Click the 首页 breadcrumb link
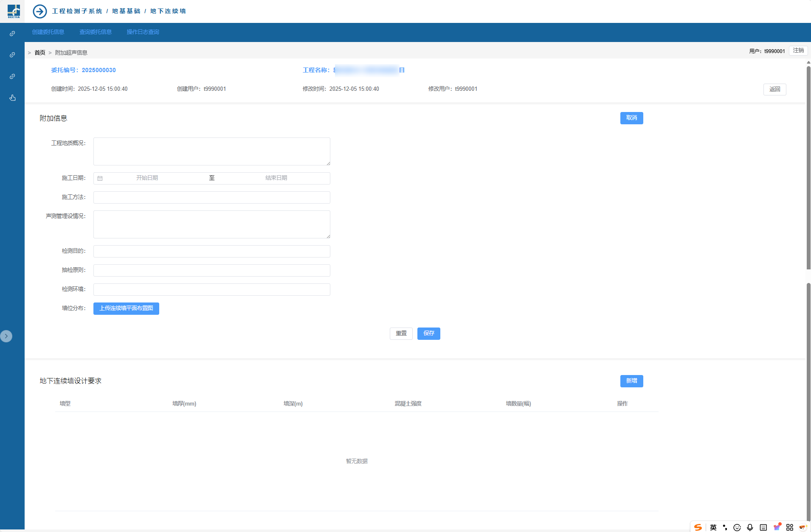Viewport: 811px width, 532px height. (40, 53)
